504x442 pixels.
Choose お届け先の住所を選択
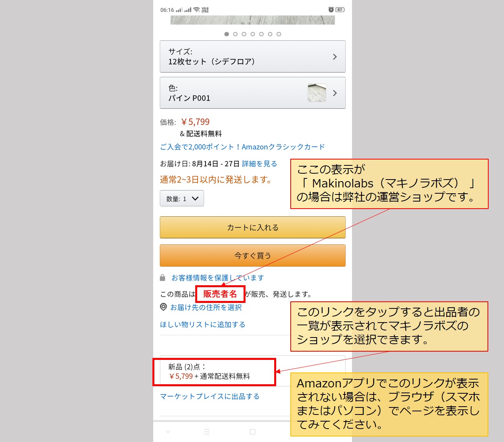(206, 307)
